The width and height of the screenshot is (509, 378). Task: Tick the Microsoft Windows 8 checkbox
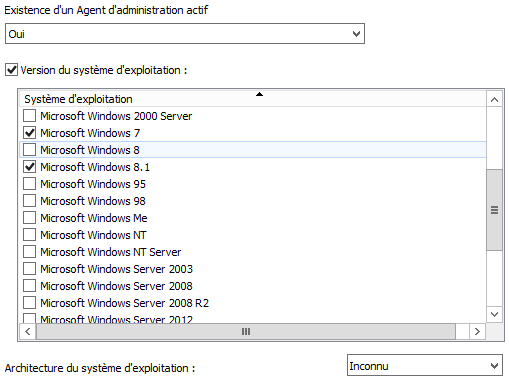(29, 150)
